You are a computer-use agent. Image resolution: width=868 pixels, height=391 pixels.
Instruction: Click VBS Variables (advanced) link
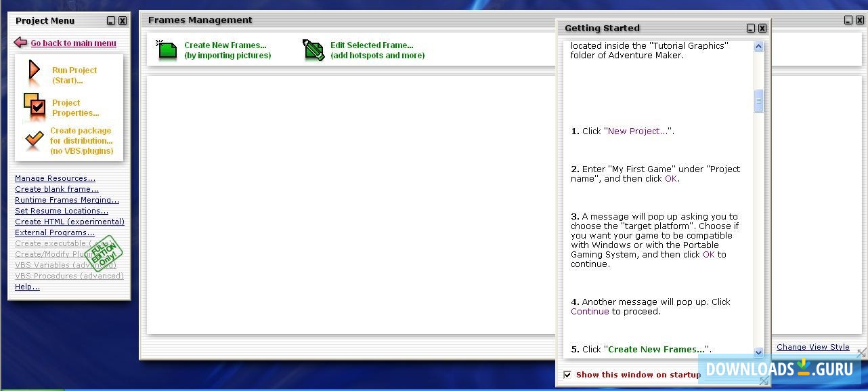(66, 265)
